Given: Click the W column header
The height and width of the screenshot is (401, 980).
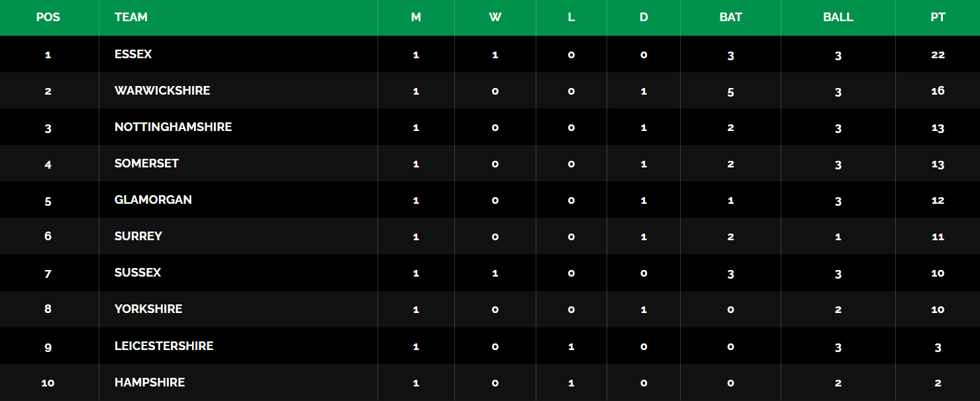Looking at the screenshot, I should pyautogui.click(x=495, y=17).
